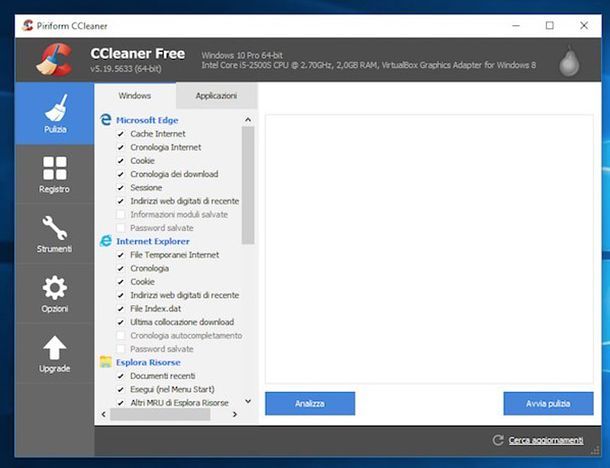Toggle Ultima collocazione download checkbox
This screenshot has width=610, height=468.
pos(121,322)
